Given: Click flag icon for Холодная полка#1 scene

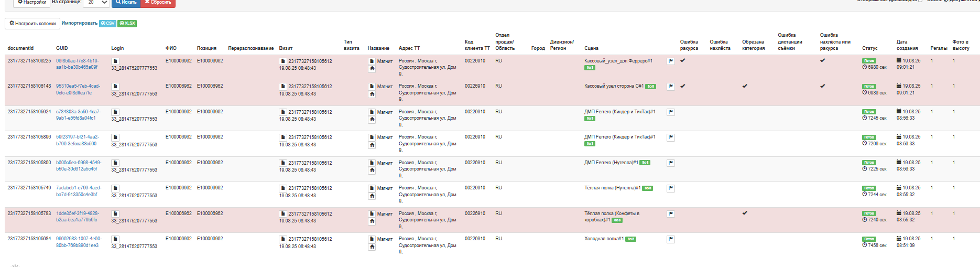Looking at the screenshot, I should click(670, 239).
